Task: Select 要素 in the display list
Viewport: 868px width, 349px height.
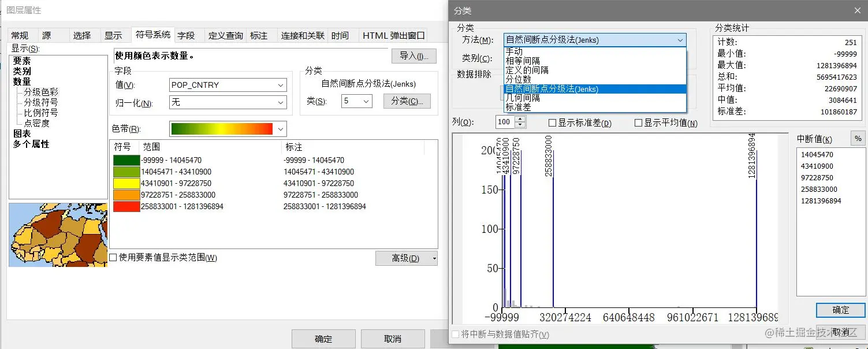Action: pos(22,61)
